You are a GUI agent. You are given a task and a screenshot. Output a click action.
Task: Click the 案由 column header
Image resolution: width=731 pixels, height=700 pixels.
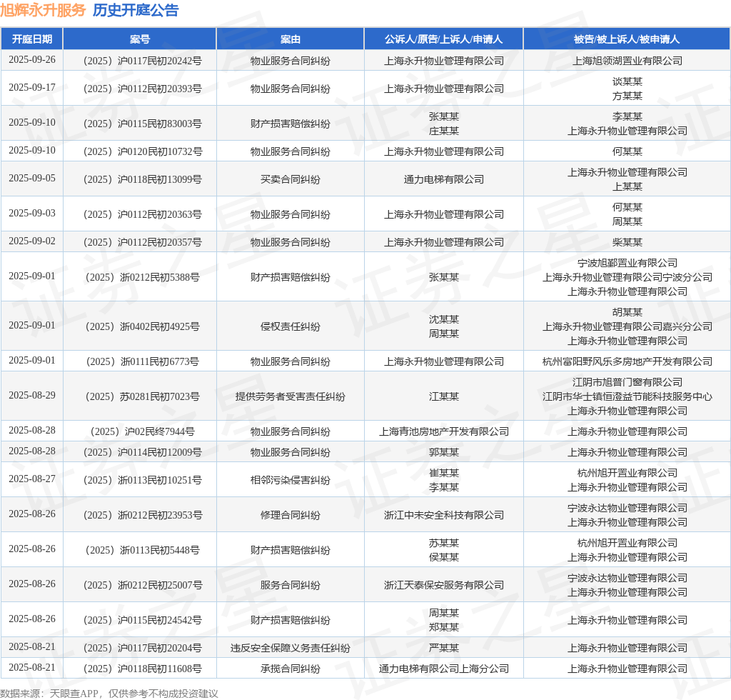tap(290, 39)
